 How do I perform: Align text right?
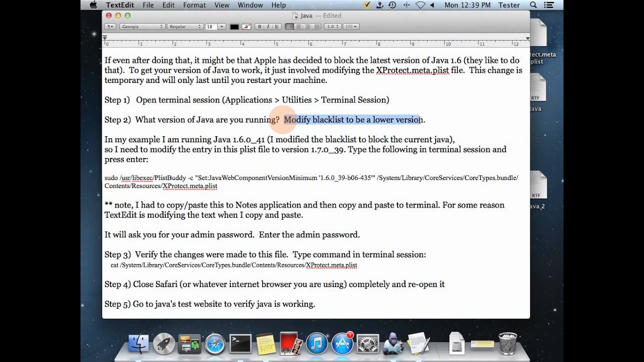(x=307, y=27)
